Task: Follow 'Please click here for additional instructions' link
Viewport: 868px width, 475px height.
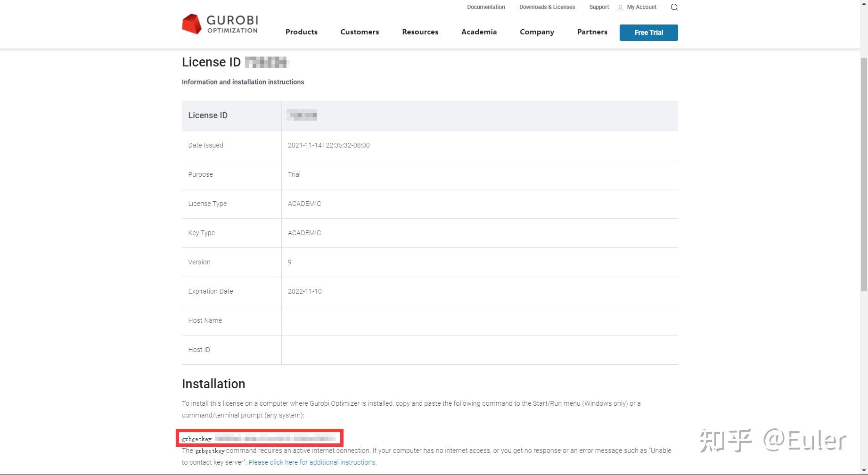Action: click(312, 462)
